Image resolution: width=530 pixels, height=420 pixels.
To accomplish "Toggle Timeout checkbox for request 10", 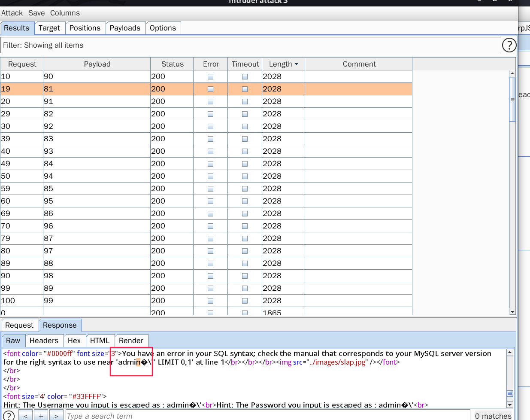I will [x=245, y=76].
